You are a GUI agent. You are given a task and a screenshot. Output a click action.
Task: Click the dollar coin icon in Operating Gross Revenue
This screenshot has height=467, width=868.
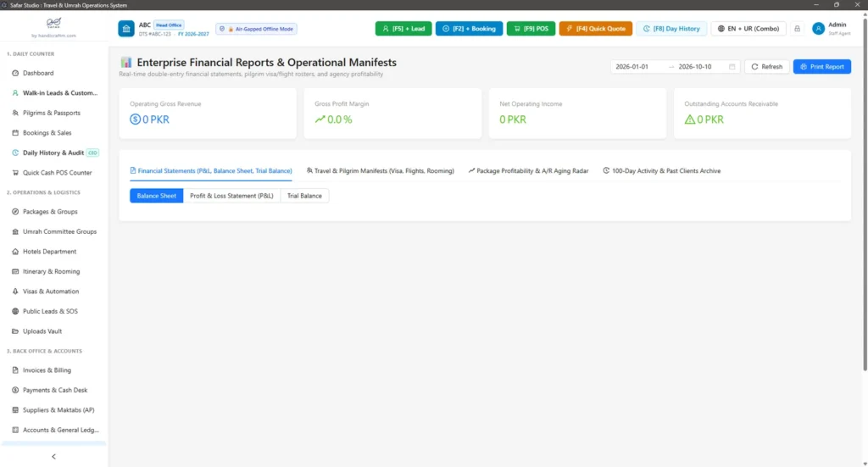pyautogui.click(x=135, y=120)
